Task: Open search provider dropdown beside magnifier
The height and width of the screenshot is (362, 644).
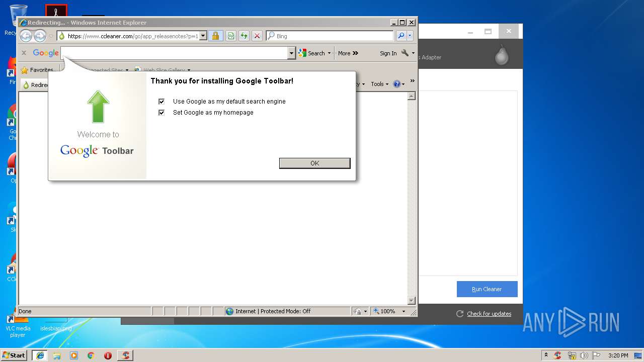Action: [410, 36]
